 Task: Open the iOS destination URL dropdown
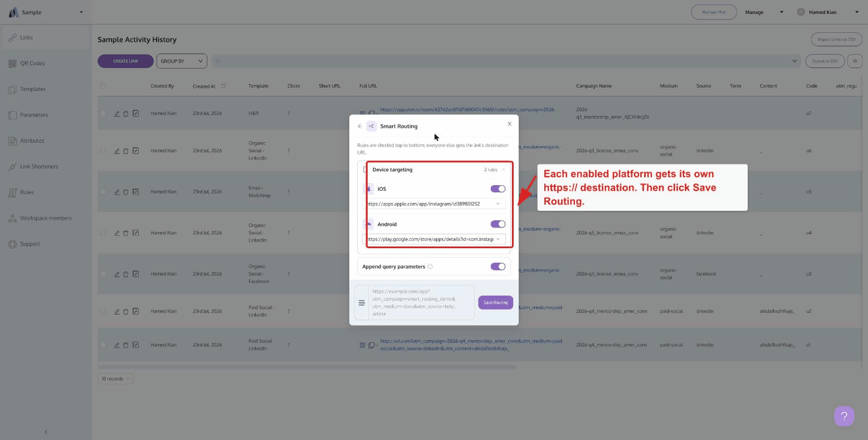click(498, 204)
